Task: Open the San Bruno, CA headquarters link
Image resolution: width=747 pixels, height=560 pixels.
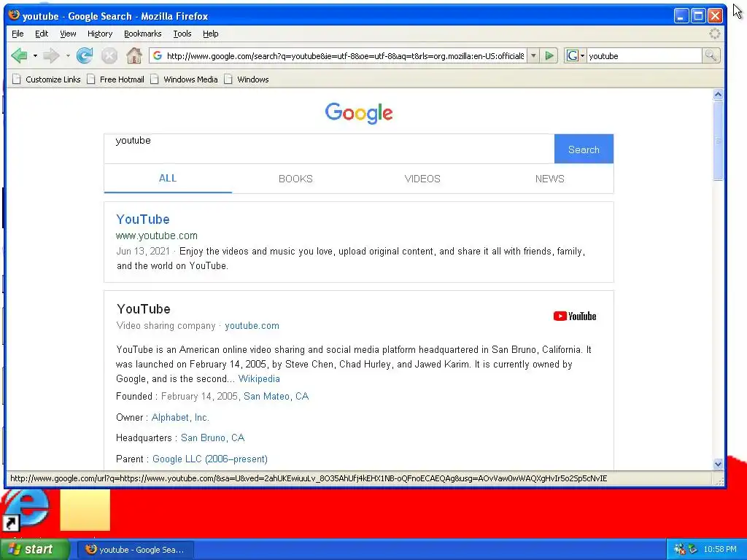Action: pos(212,438)
